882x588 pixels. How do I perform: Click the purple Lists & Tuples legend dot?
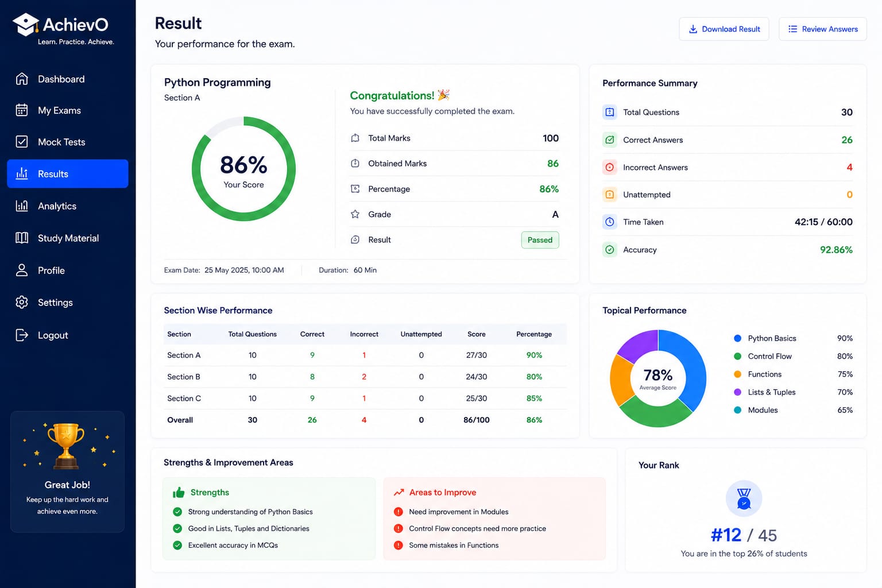click(738, 392)
